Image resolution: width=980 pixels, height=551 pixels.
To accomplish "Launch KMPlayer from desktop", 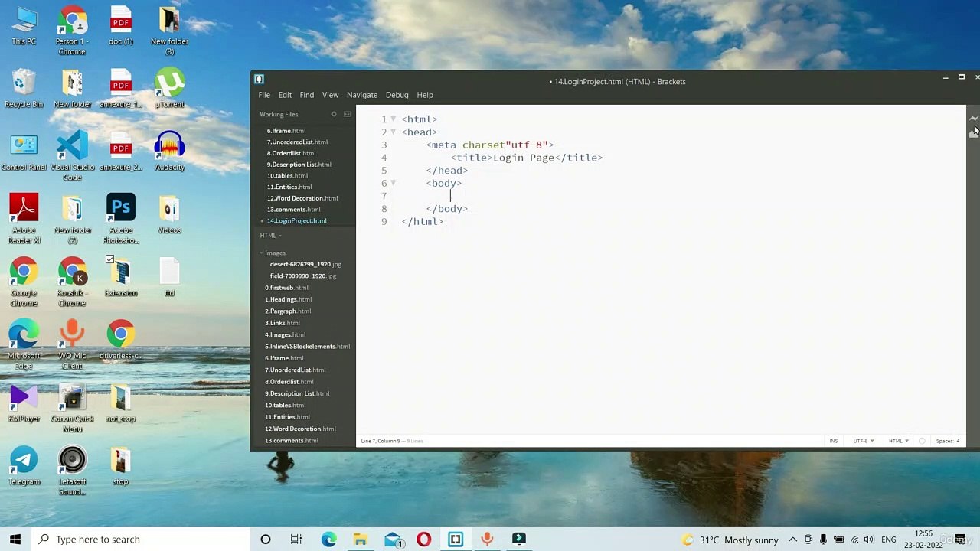I will click(24, 403).
